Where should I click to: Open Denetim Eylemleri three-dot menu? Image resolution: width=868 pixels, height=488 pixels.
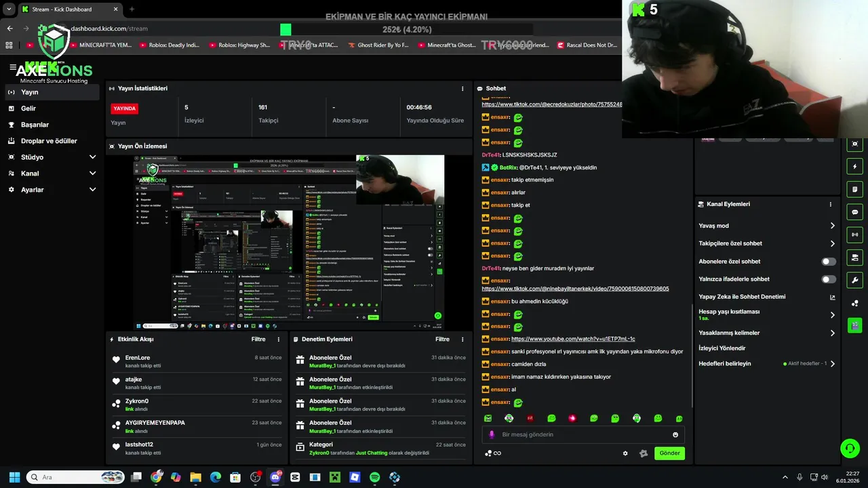pyautogui.click(x=462, y=339)
